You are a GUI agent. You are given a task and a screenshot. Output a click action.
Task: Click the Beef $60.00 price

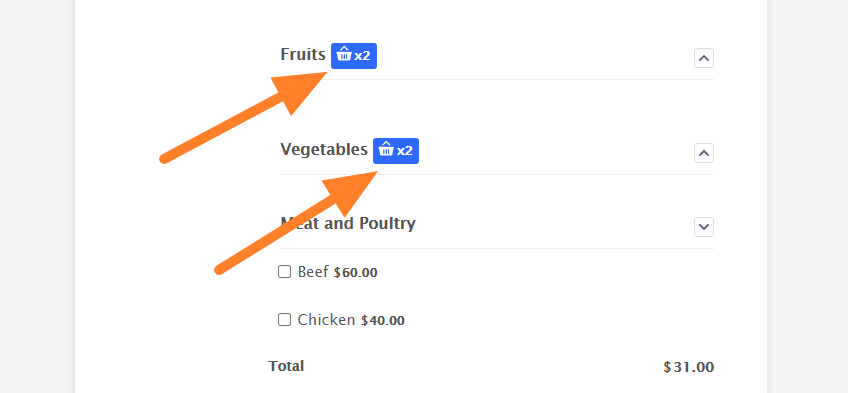click(355, 272)
